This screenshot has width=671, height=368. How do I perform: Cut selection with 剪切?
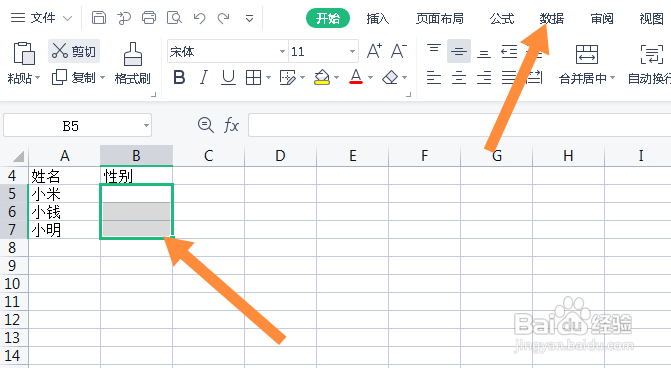click(74, 51)
